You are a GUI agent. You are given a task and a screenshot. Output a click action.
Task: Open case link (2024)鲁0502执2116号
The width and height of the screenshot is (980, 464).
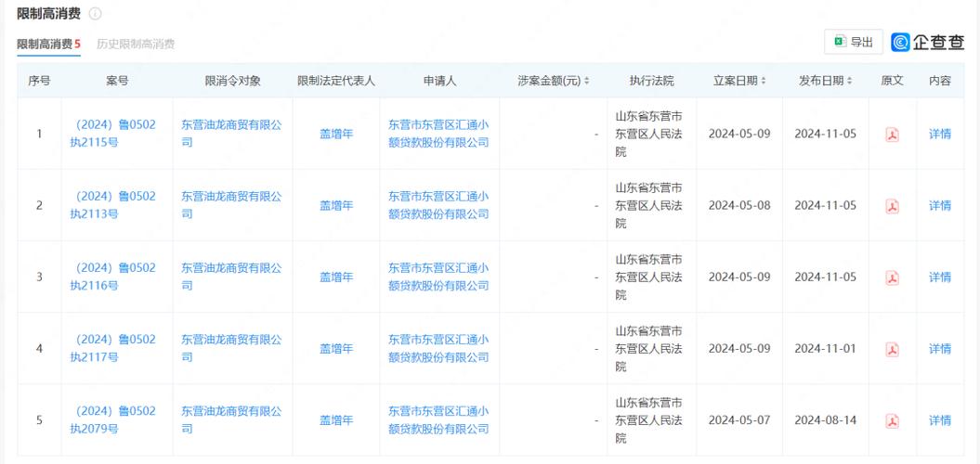pyautogui.click(x=113, y=277)
